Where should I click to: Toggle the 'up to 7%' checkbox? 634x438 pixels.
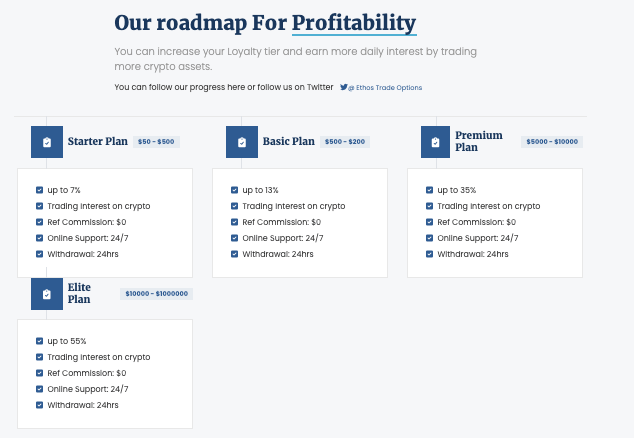tap(39, 190)
